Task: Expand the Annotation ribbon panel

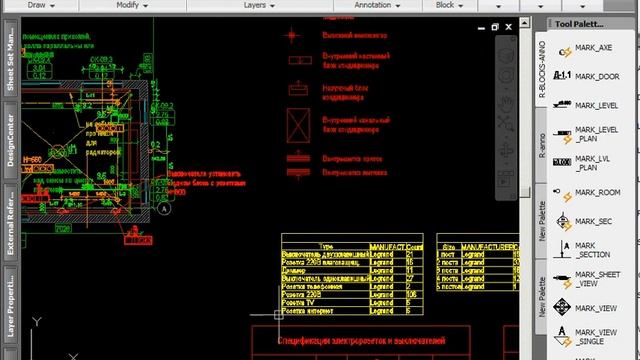Action: [377, 5]
